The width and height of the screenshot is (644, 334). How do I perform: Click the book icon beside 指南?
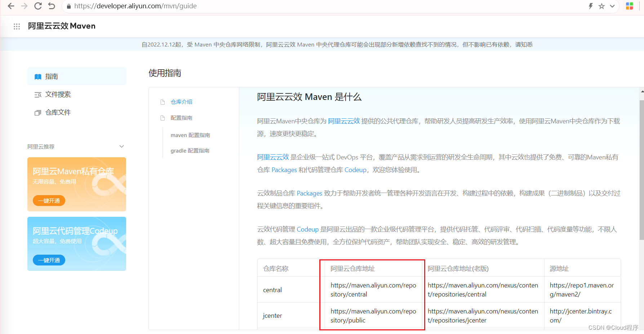38,77
